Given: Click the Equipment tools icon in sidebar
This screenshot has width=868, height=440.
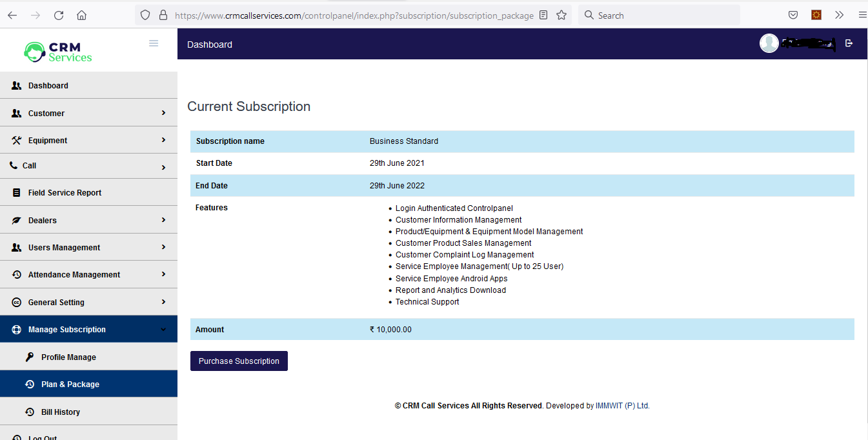Looking at the screenshot, I should (x=17, y=140).
